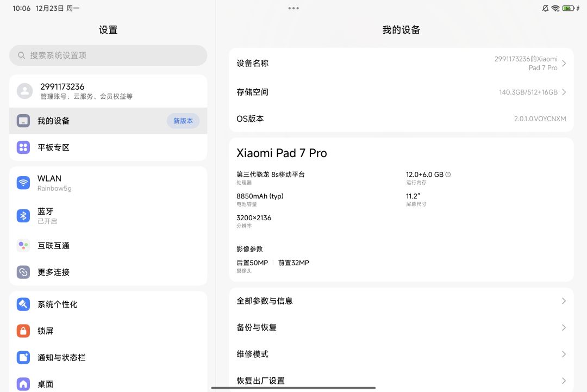Open 更多连接 settings entry

108,272
